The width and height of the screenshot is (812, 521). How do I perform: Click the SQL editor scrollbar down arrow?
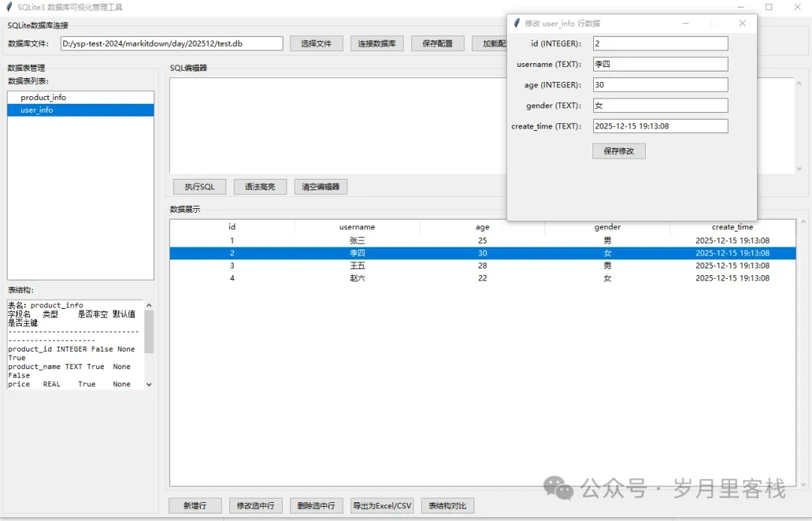[x=799, y=169]
